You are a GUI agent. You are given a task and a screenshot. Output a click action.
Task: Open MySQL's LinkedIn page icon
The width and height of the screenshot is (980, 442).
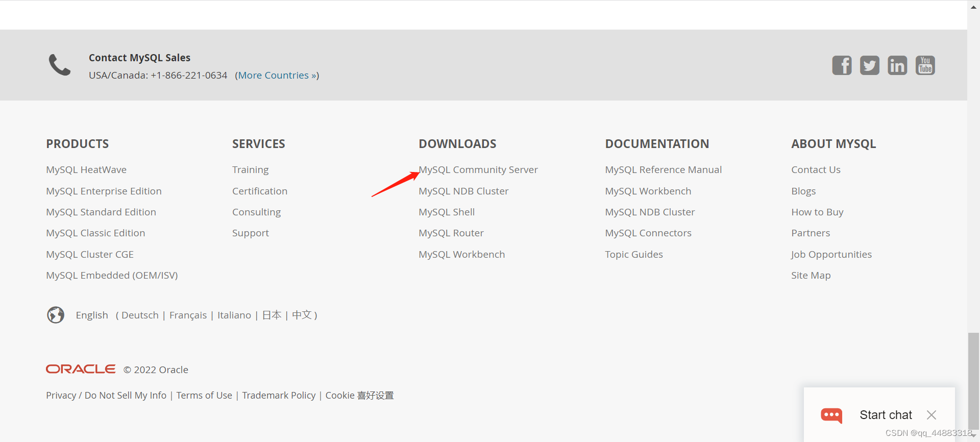[x=897, y=65]
